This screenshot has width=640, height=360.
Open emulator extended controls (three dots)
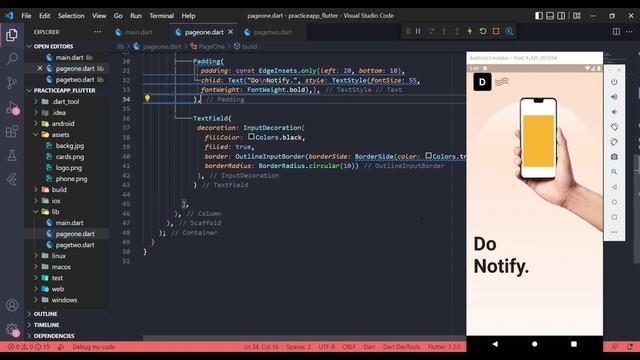(x=614, y=232)
